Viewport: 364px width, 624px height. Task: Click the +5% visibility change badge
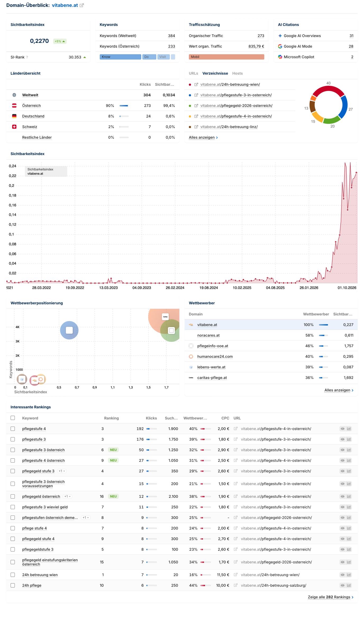(x=60, y=41)
